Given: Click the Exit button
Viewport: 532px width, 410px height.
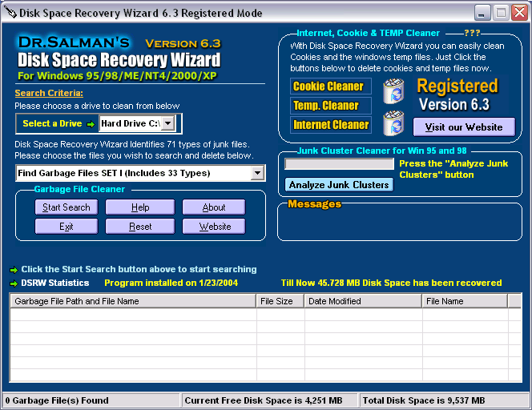Looking at the screenshot, I should [x=66, y=226].
